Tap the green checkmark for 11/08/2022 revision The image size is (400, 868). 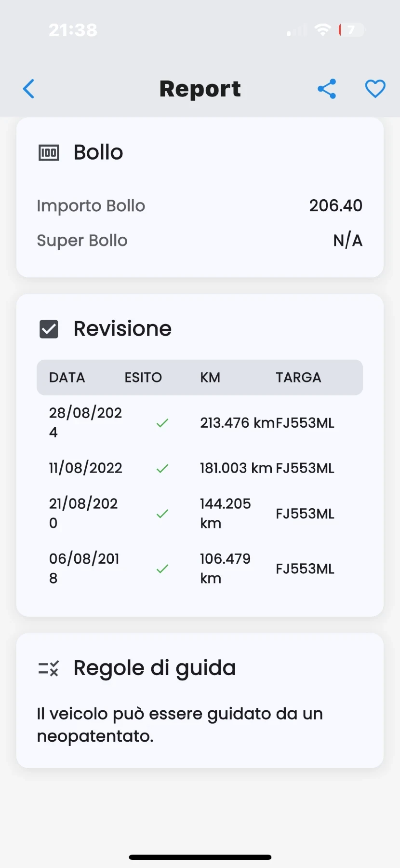(x=162, y=468)
